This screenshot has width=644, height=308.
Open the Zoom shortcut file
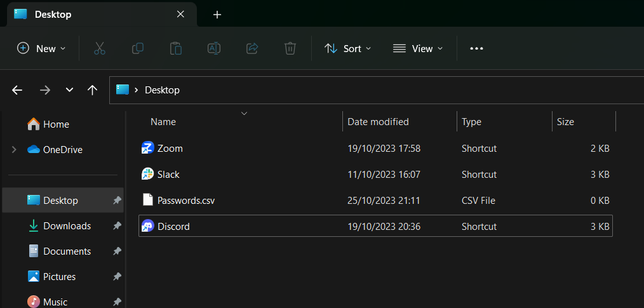click(170, 149)
